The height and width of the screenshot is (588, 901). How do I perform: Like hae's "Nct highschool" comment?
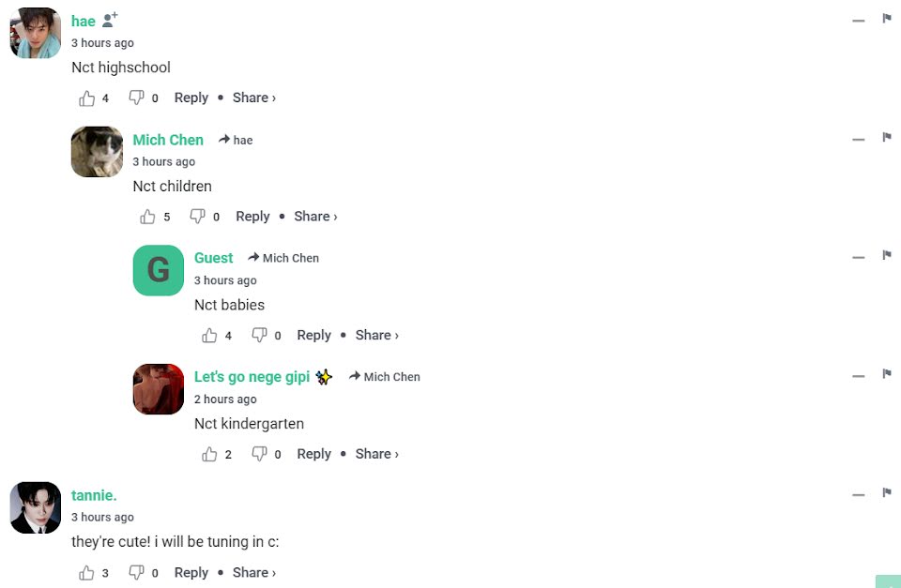click(x=86, y=98)
